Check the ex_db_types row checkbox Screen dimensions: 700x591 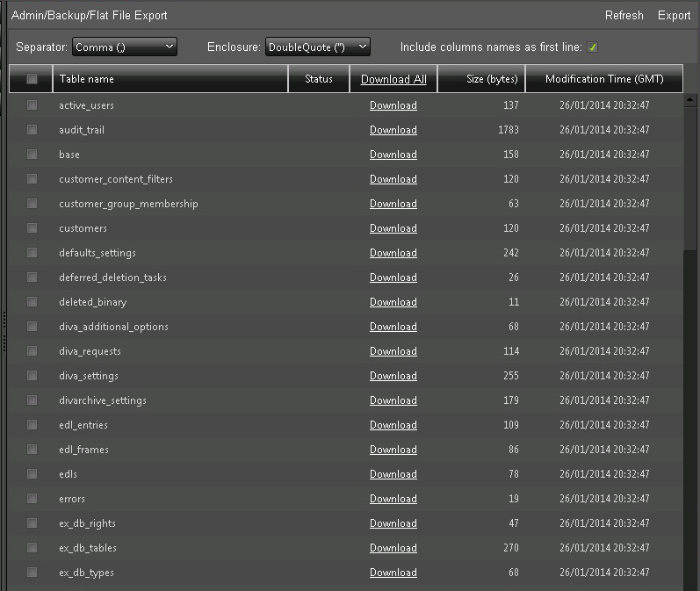pyautogui.click(x=32, y=572)
